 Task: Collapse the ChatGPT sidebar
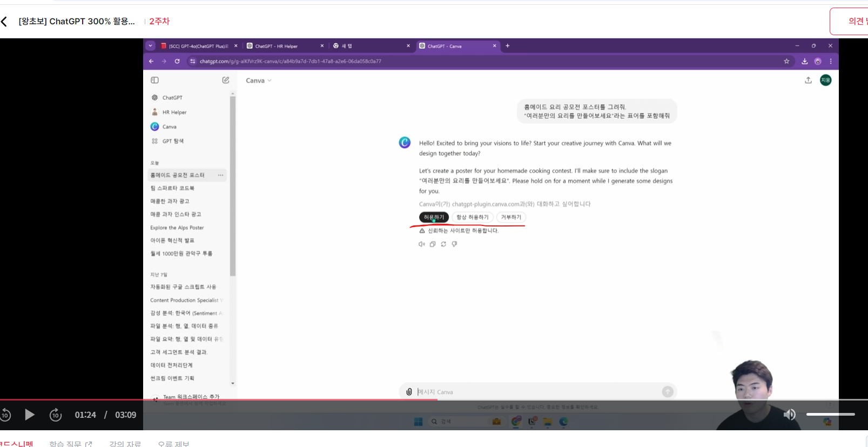click(x=154, y=80)
